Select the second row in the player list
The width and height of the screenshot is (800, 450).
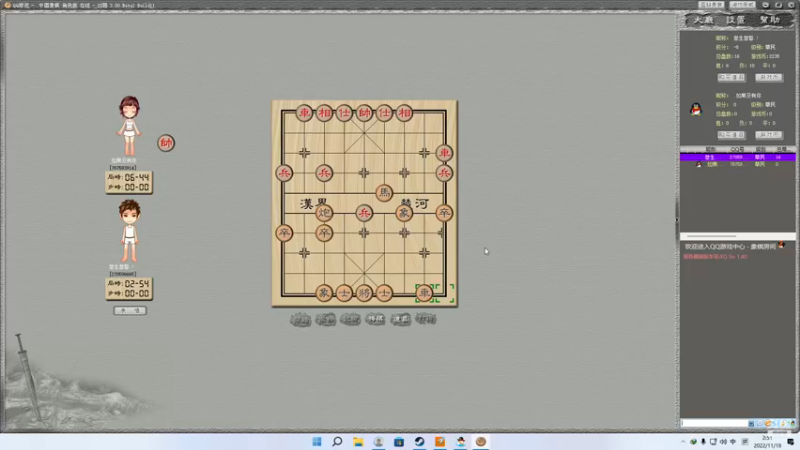[x=738, y=164]
